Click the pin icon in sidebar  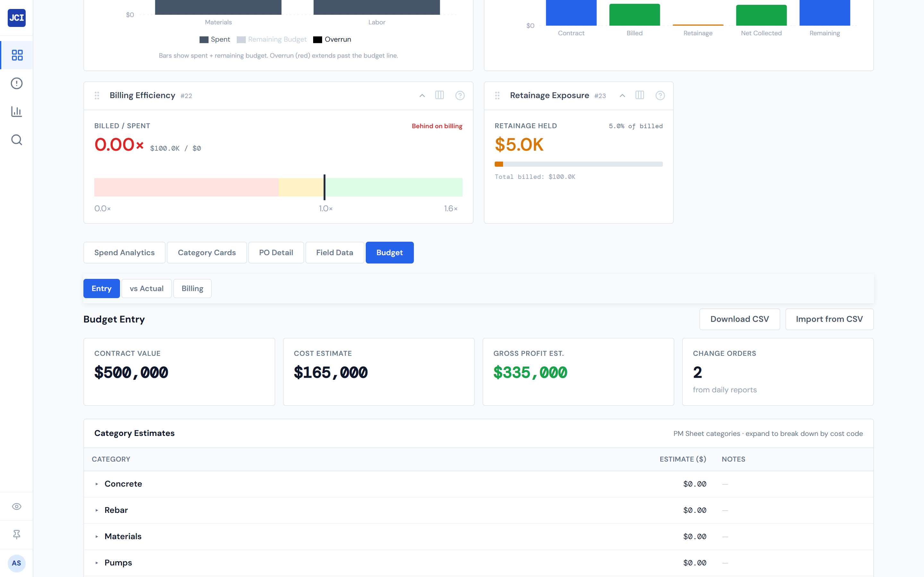[x=17, y=534]
